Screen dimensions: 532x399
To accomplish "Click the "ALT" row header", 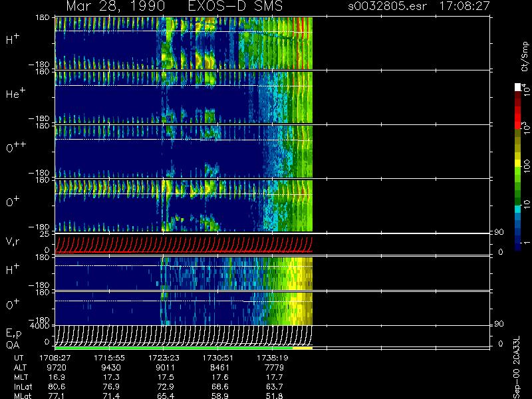I will point(20,368).
